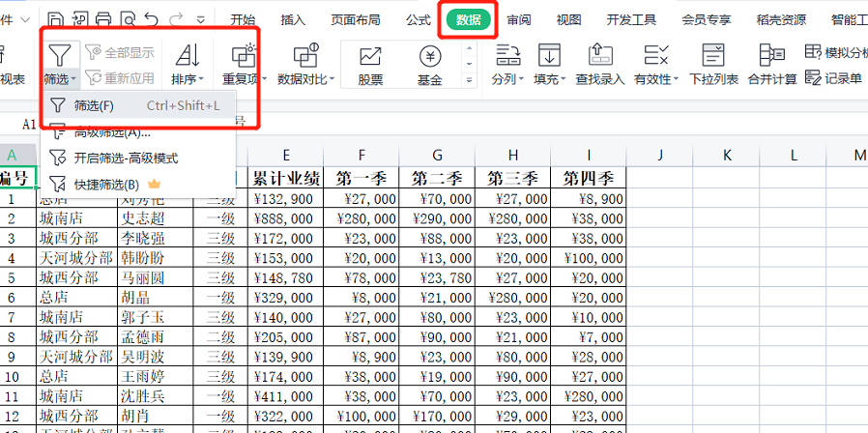Click the Filter (筛选) funnel icon
Screen dimensions: 868x433
click(60, 54)
